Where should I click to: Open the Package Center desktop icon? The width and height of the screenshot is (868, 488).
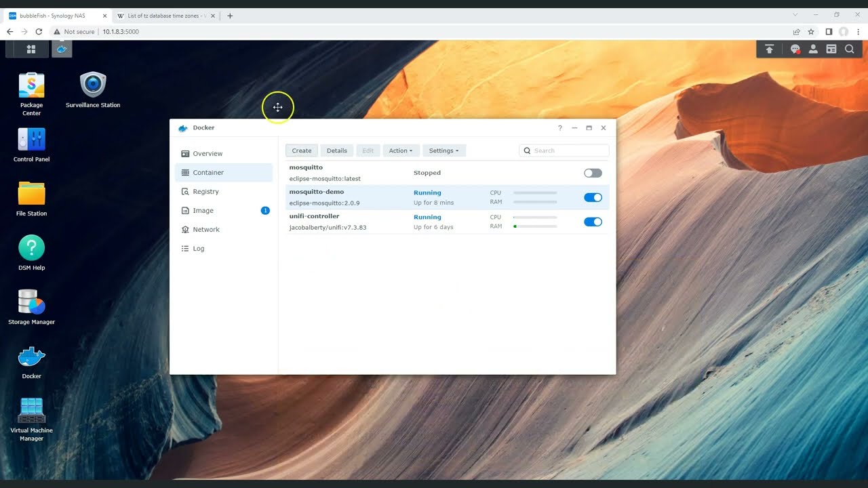pos(31,94)
